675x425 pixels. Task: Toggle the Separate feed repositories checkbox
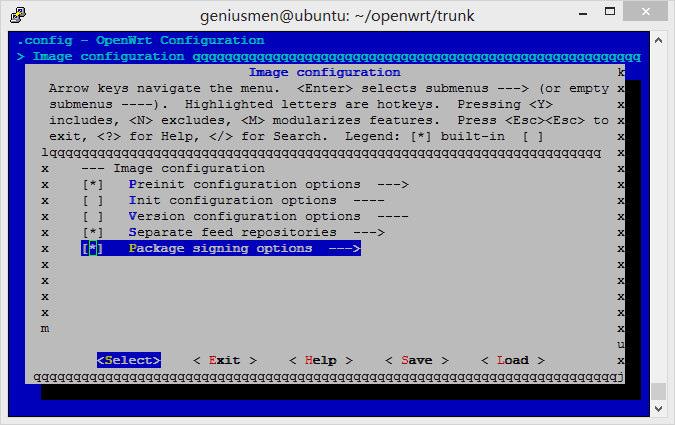(93, 233)
